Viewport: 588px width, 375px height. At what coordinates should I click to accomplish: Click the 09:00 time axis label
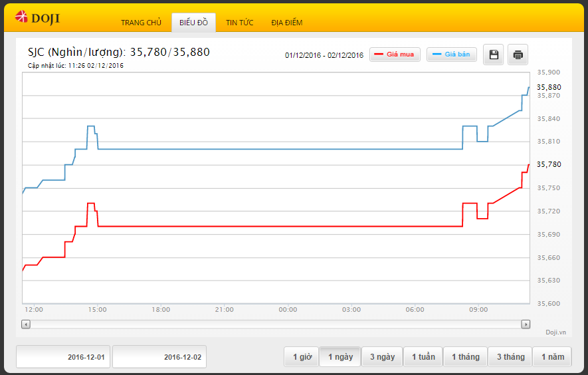coord(478,310)
